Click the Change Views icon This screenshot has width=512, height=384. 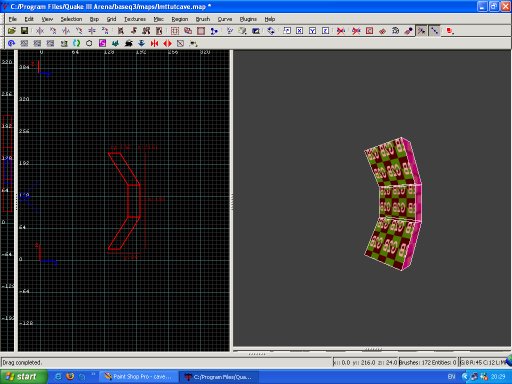click(230, 31)
